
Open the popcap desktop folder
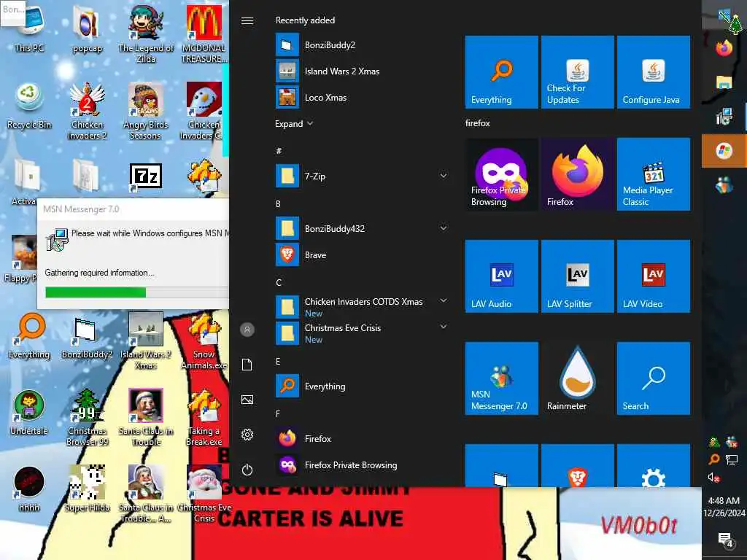click(x=88, y=28)
